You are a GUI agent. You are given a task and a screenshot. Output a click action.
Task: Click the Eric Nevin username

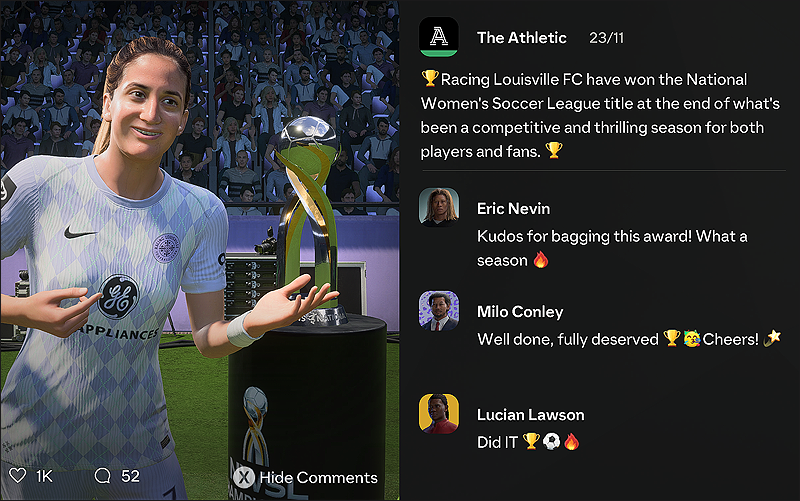[x=513, y=209]
